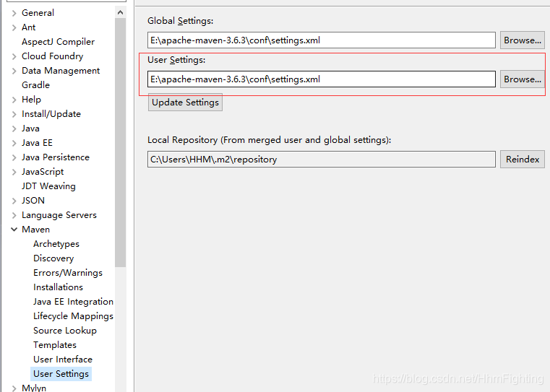
Task: Open Maven User Interface page
Action: [x=63, y=359]
